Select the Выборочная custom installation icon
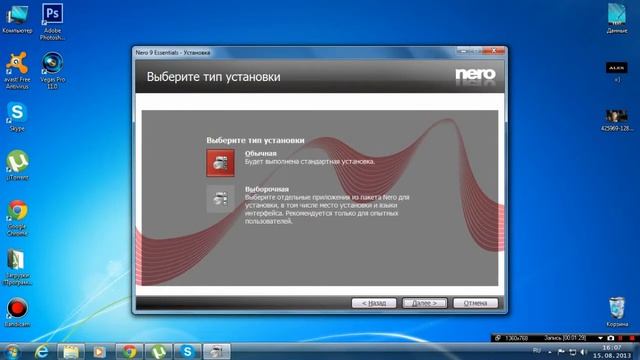This screenshot has height=360, width=640. tap(220, 199)
